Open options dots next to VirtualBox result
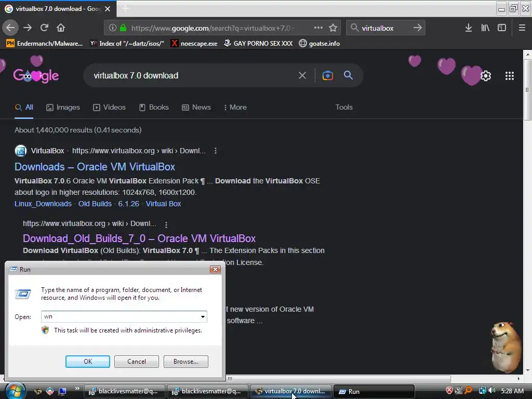The image size is (532, 399). click(216, 151)
